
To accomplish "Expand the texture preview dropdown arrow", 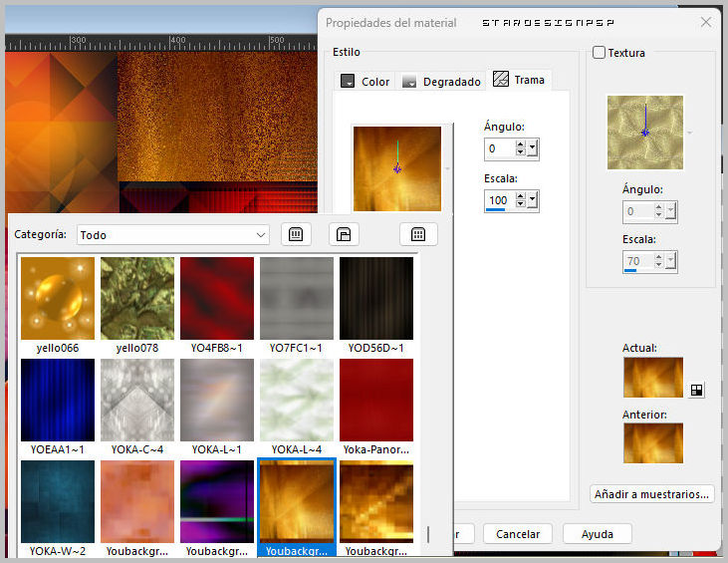I will click(690, 133).
